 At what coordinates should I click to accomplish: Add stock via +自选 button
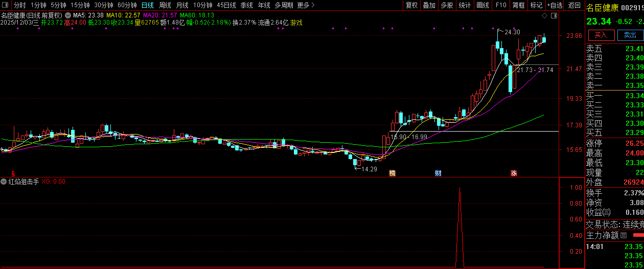pos(555,5)
